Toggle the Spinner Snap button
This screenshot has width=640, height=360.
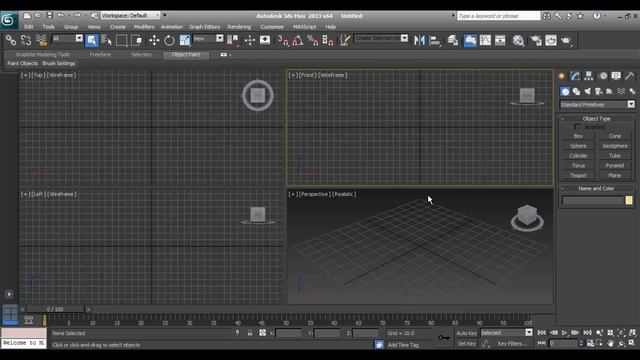coord(328,40)
